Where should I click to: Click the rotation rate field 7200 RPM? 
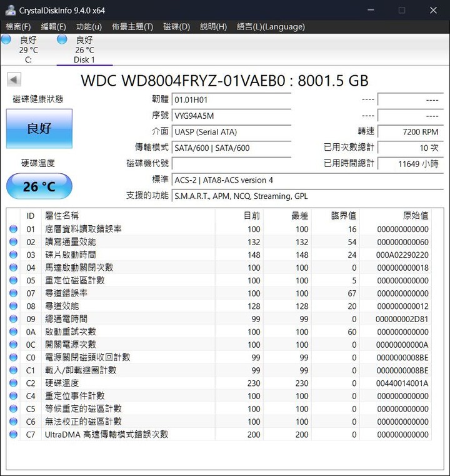[411, 132]
